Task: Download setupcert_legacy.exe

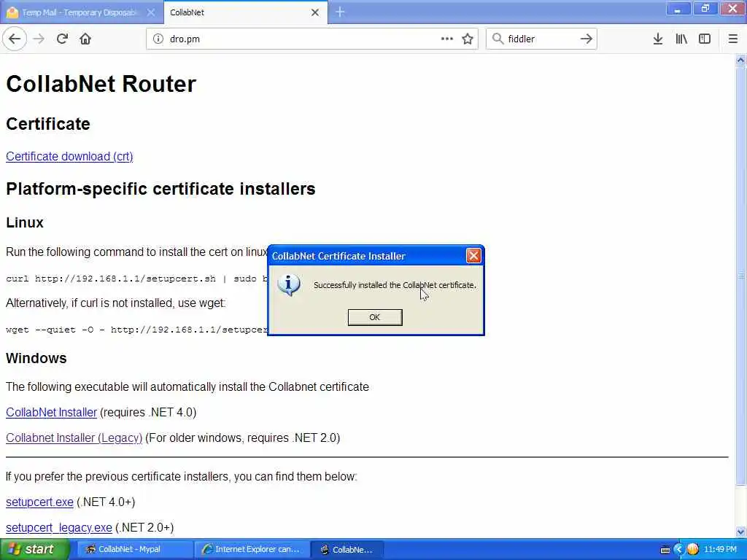Action: (59, 528)
